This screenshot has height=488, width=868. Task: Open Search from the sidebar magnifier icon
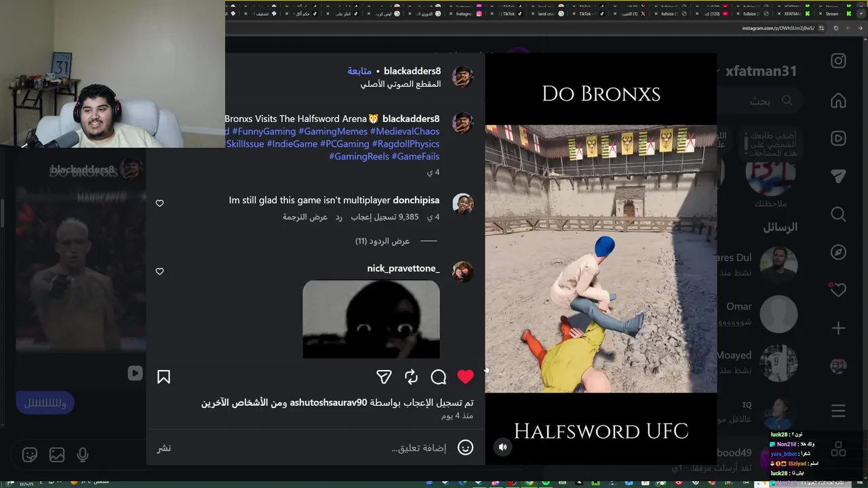pos(839,214)
